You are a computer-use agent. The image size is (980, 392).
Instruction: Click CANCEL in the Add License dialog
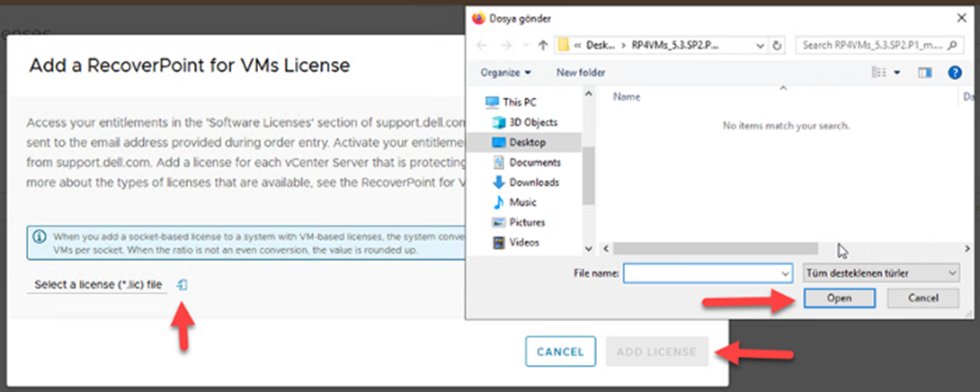[x=560, y=352]
